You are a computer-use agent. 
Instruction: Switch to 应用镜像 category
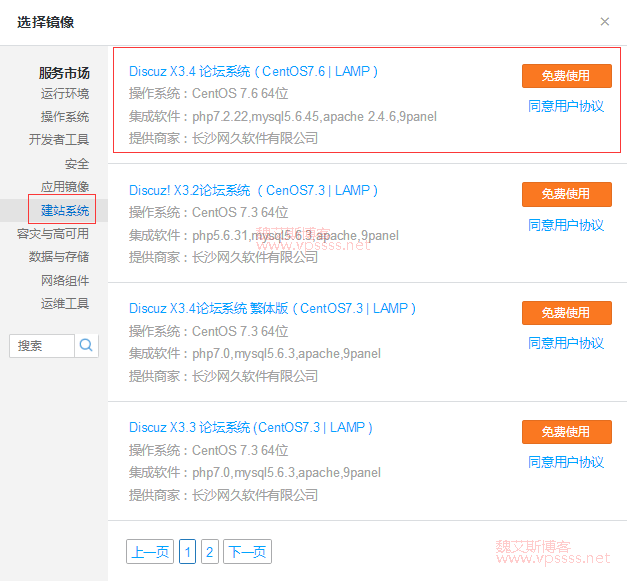coord(65,187)
